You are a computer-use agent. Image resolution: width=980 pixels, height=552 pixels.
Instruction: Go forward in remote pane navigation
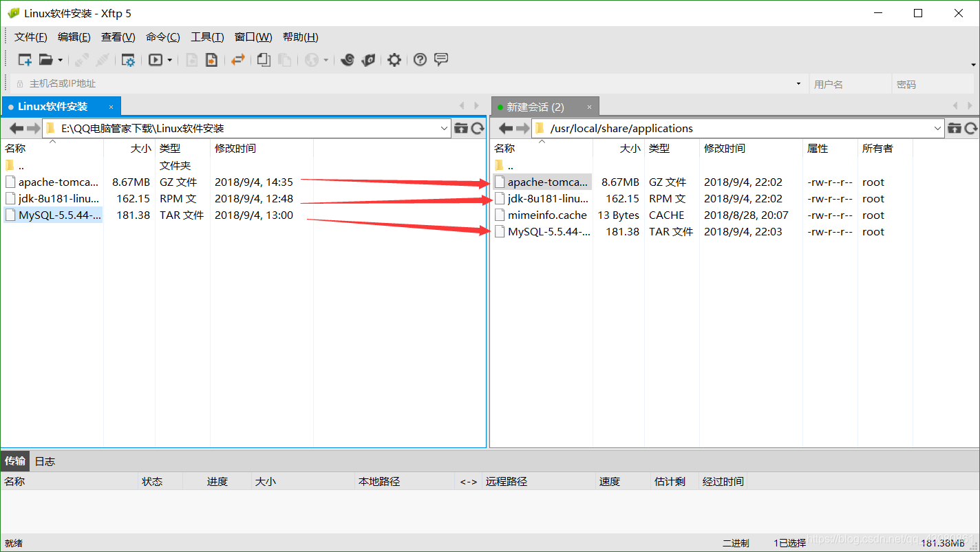(522, 129)
